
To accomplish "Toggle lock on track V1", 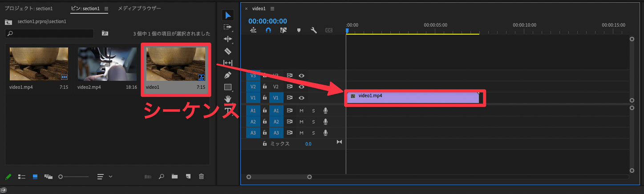I will 264,98.
